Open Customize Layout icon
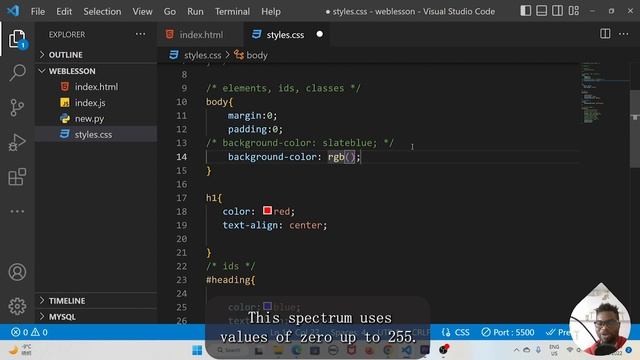The height and width of the screenshot is (360, 640). click(573, 11)
